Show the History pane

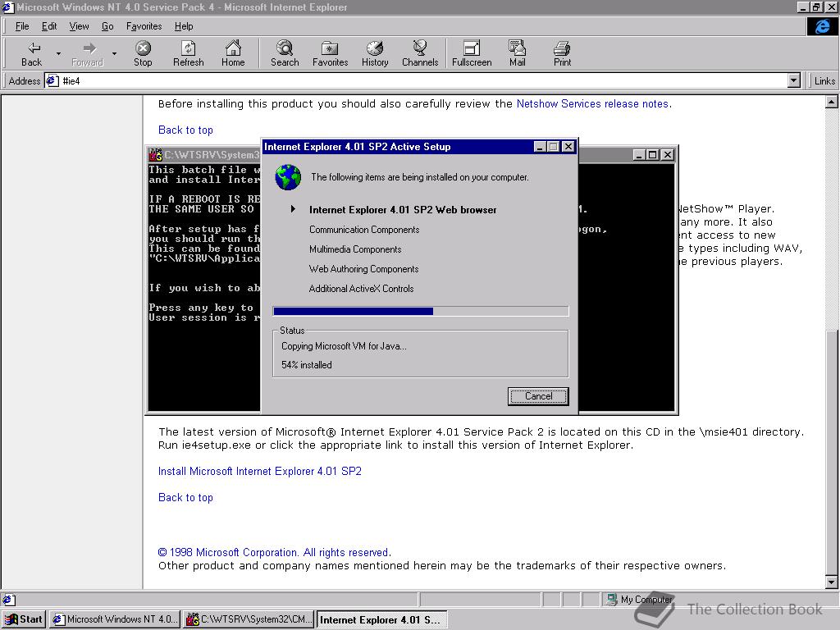375,53
